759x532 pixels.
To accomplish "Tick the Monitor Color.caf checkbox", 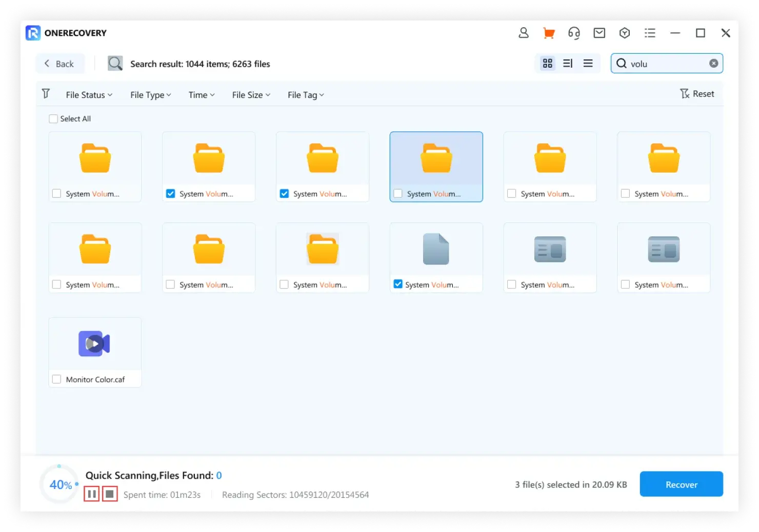I will point(57,379).
